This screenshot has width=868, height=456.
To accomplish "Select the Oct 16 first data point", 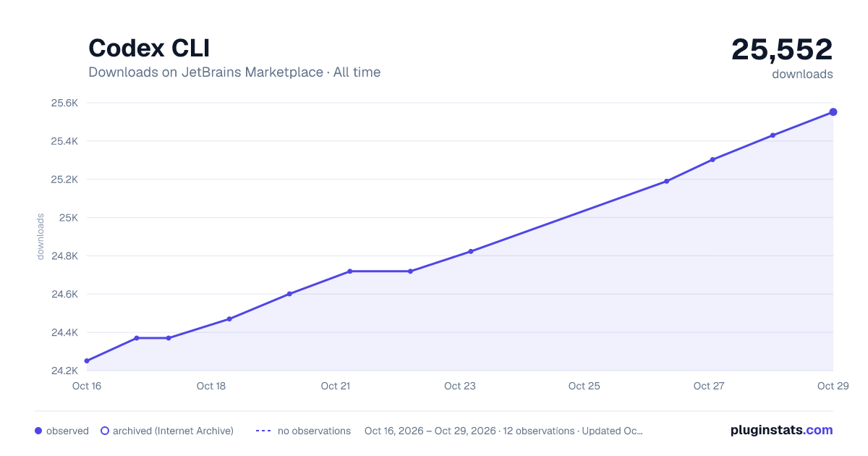I will pyautogui.click(x=87, y=360).
